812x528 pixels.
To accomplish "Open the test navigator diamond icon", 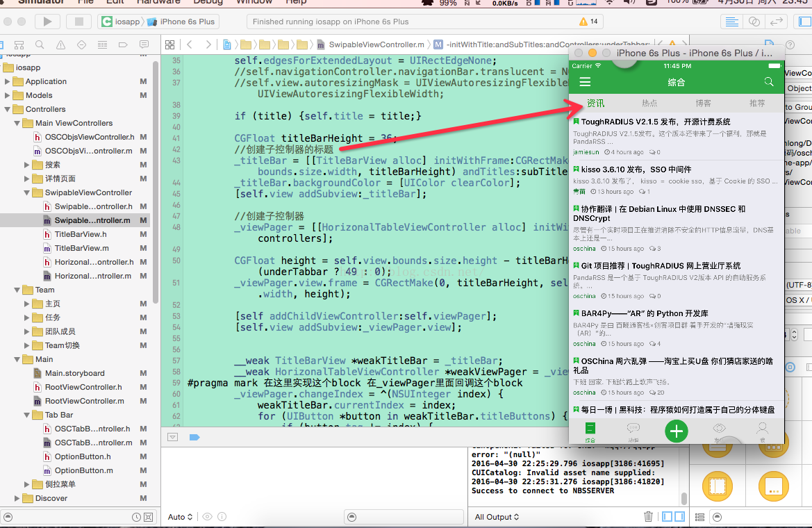I will 81,45.
